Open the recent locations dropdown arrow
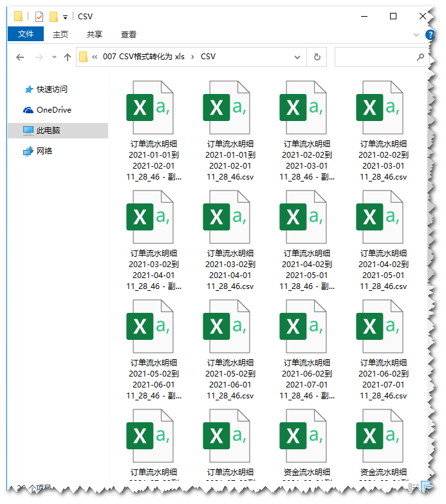Image resolution: width=446 pixels, height=504 pixels. [x=54, y=57]
